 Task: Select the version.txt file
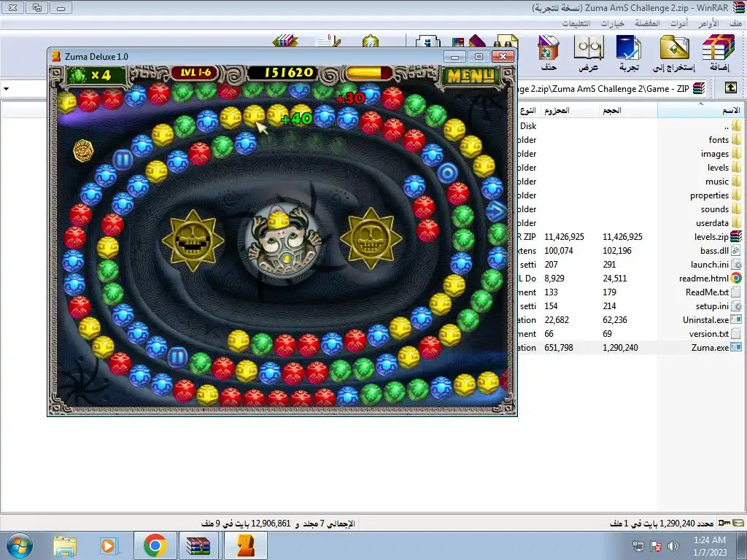pos(631,333)
